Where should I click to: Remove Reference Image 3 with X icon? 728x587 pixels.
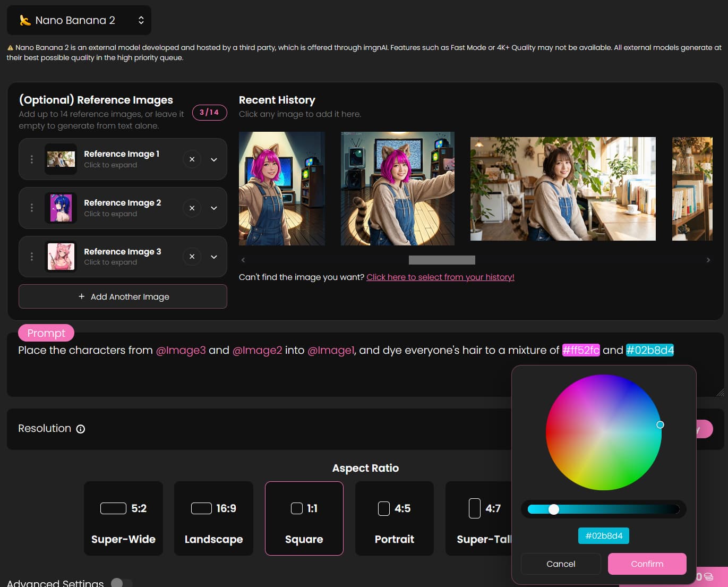[192, 257]
